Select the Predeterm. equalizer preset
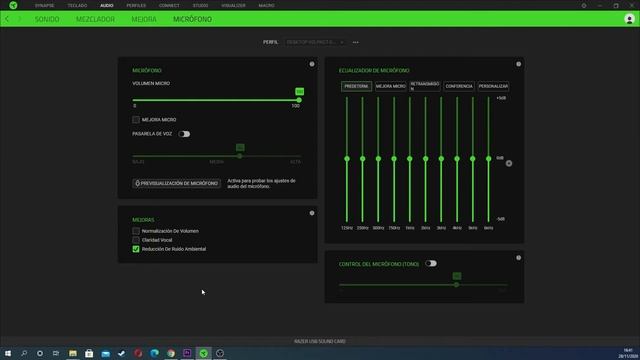The height and width of the screenshot is (360, 640). 356,86
